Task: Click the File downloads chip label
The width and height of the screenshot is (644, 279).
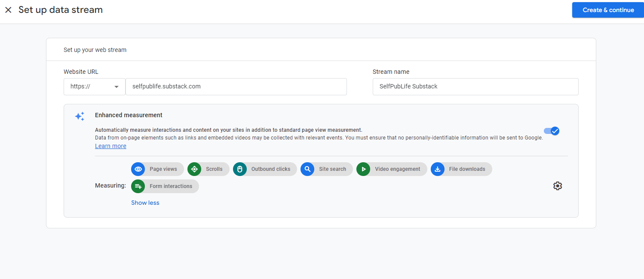Action: (x=467, y=169)
